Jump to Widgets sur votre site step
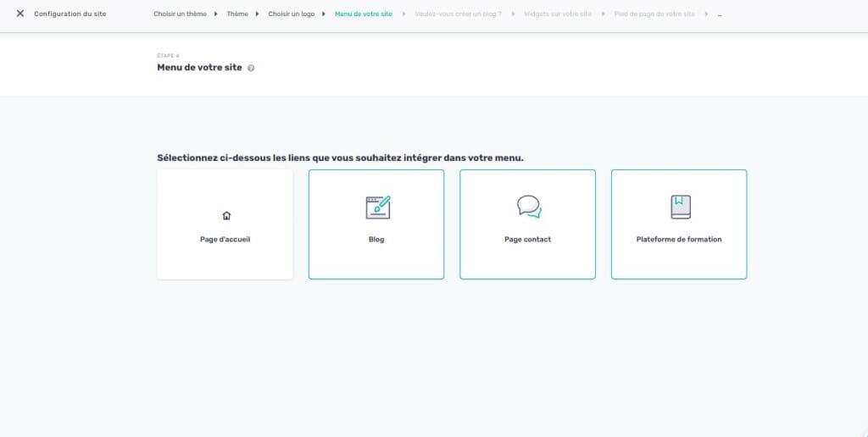The height and width of the screenshot is (437, 868). tap(558, 14)
